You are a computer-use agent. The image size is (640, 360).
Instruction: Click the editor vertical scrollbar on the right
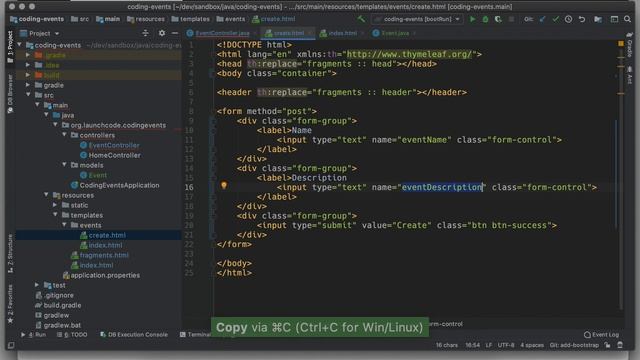tap(621, 176)
